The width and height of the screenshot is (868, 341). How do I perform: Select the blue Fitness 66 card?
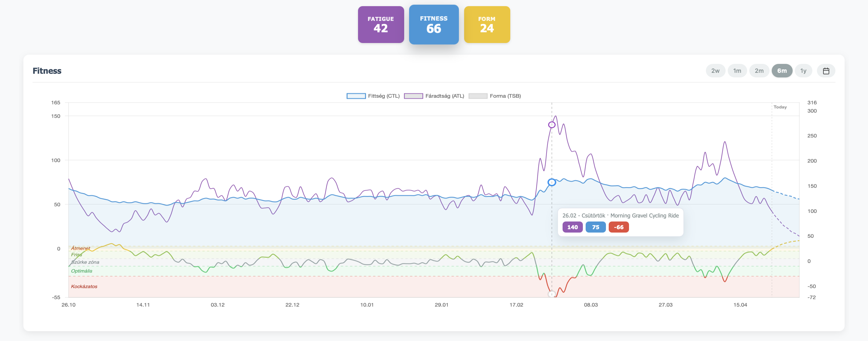[x=433, y=25]
